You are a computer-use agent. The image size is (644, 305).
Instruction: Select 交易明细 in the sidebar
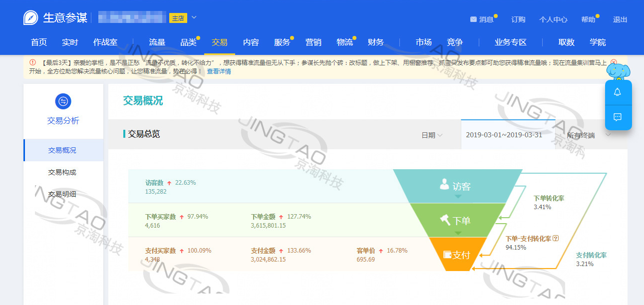(62, 194)
